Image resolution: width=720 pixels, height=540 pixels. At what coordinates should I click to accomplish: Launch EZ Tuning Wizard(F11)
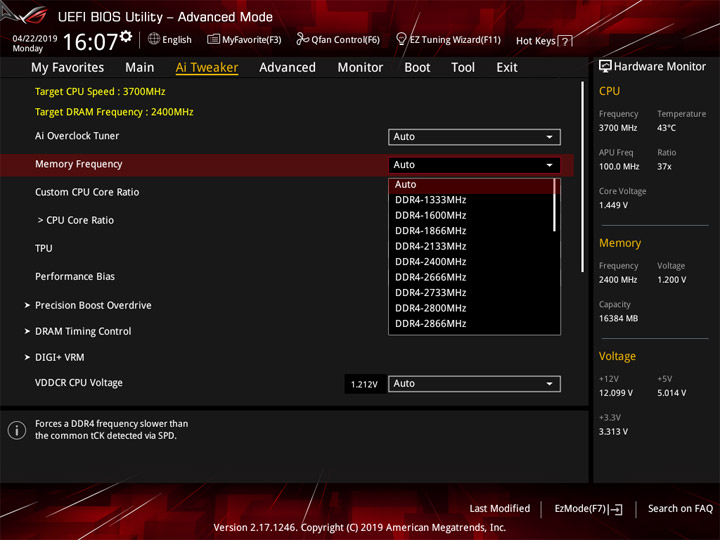tap(448, 39)
